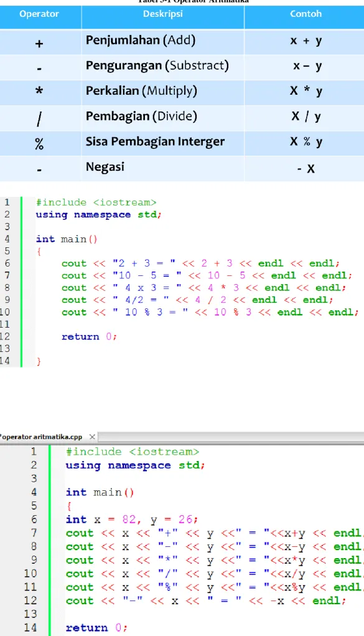
Task: Click the x + y example cell
Action: 306,41
